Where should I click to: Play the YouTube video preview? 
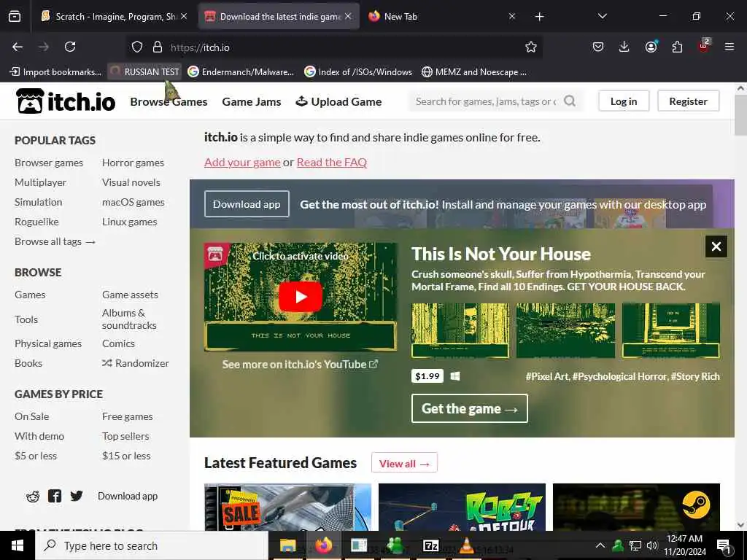point(300,297)
